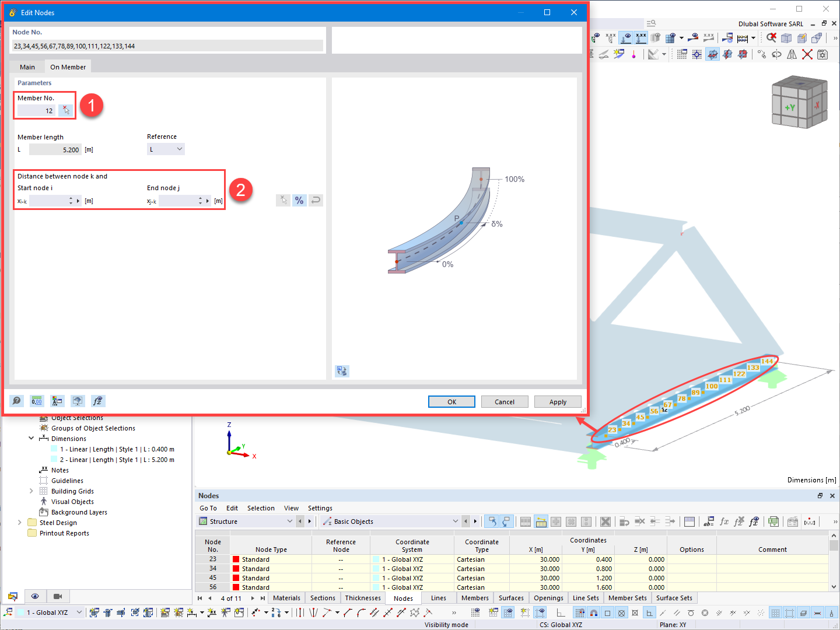Go to next table page arrow

253,598
